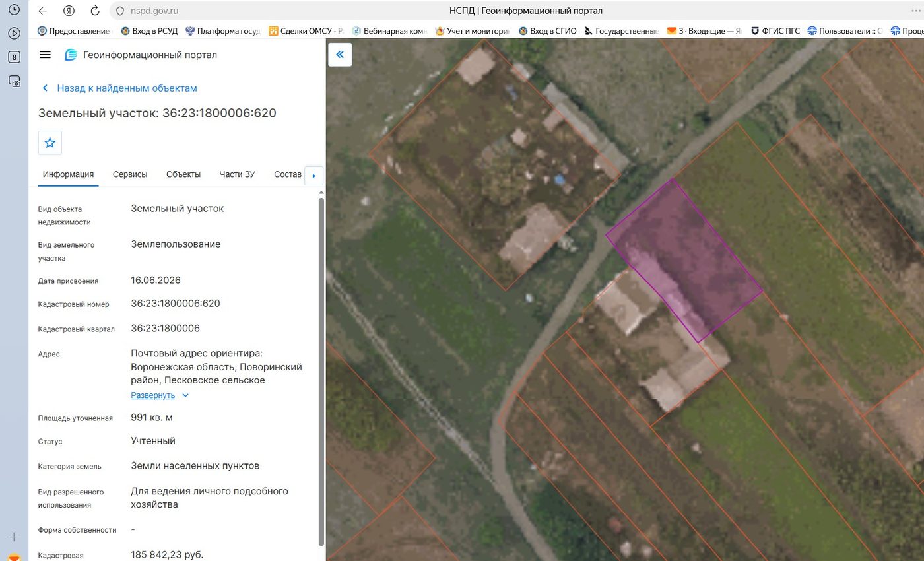The image size is (924, 561).
Task: Go back with browser back arrow
Action: click(x=43, y=11)
